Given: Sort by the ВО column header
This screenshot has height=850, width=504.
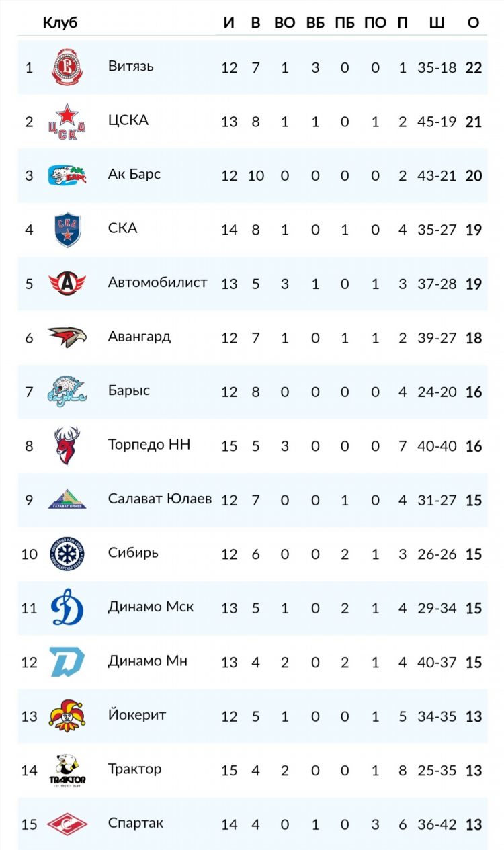Looking at the screenshot, I should click(285, 23).
